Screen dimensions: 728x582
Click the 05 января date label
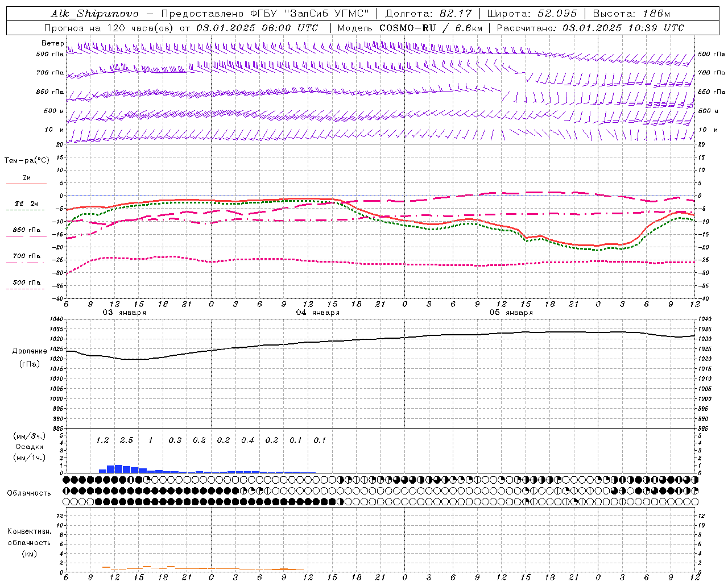(x=511, y=313)
